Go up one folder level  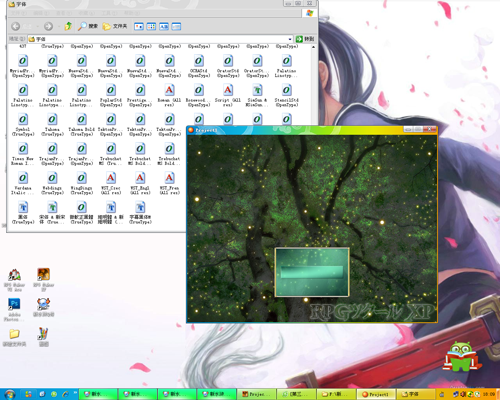68,26
